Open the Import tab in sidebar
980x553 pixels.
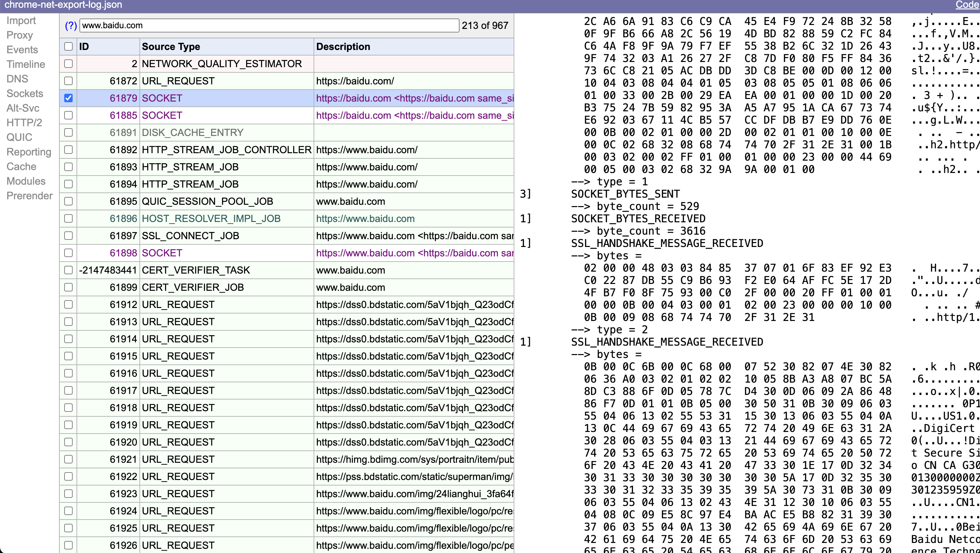(21, 20)
